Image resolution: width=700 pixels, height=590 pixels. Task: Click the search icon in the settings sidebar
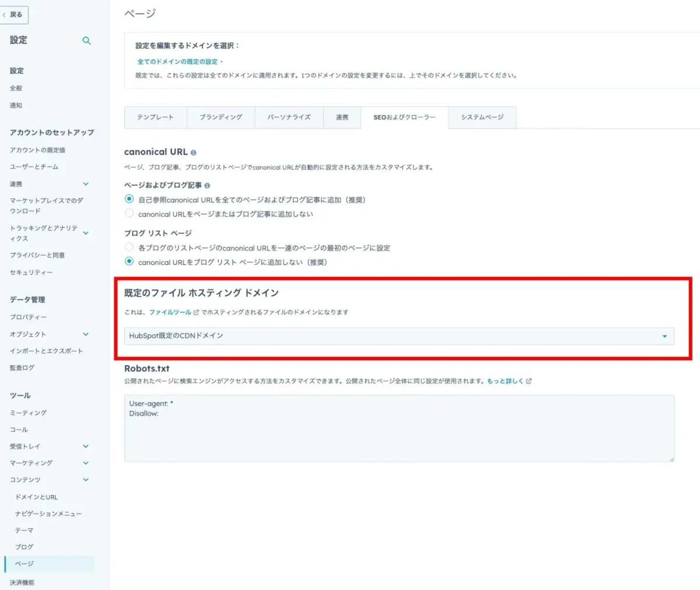[x=86, y=41]
